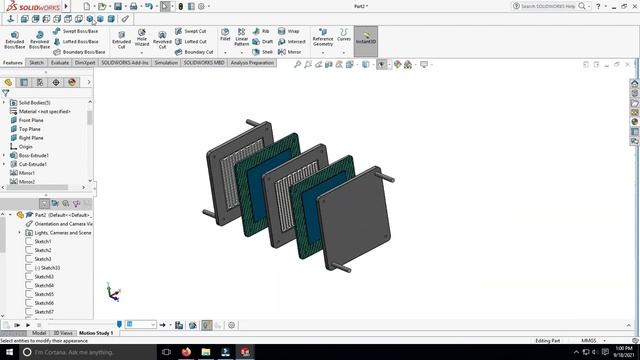Choose the Swept Cut tool
Image resolution: width=640 pixels, height=360 pixels.
(x=191, y=31)
